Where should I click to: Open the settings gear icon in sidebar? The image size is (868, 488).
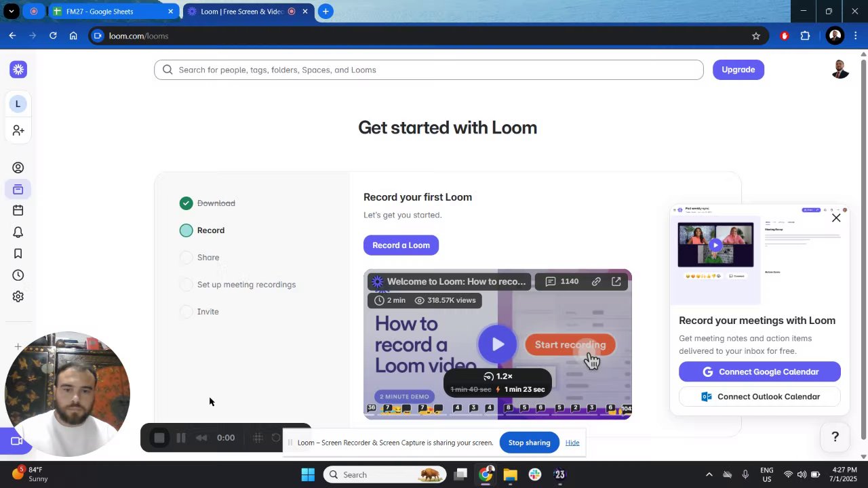tap(18, 297)
